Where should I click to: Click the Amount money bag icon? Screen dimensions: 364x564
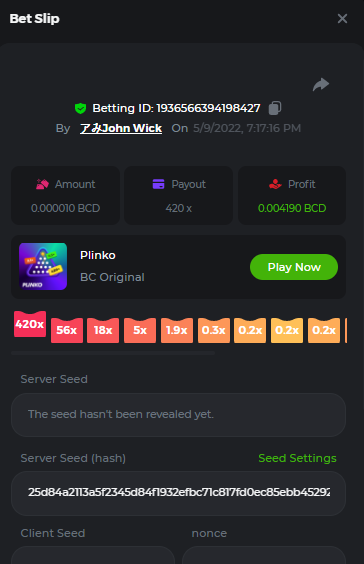point(42,184)
